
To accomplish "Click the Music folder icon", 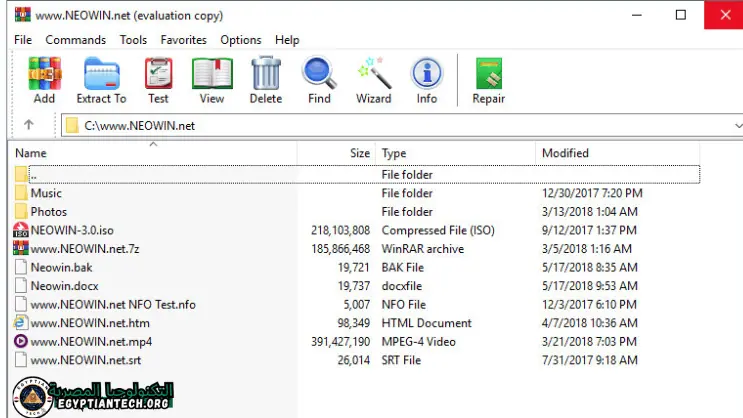I will (21, 192).
